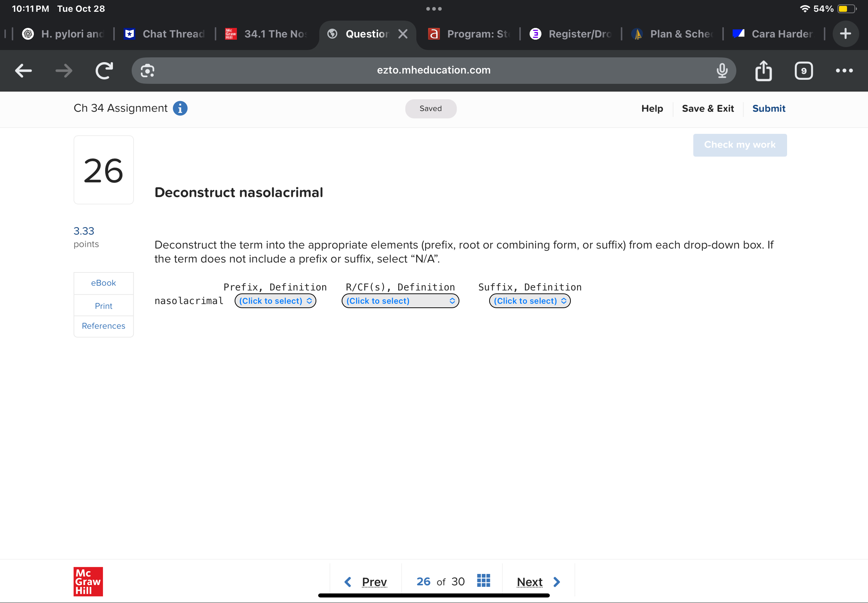This screenshot has height=603, width=868.
Task: Tap the browser more options ellipsis
Action: [844, 71]
